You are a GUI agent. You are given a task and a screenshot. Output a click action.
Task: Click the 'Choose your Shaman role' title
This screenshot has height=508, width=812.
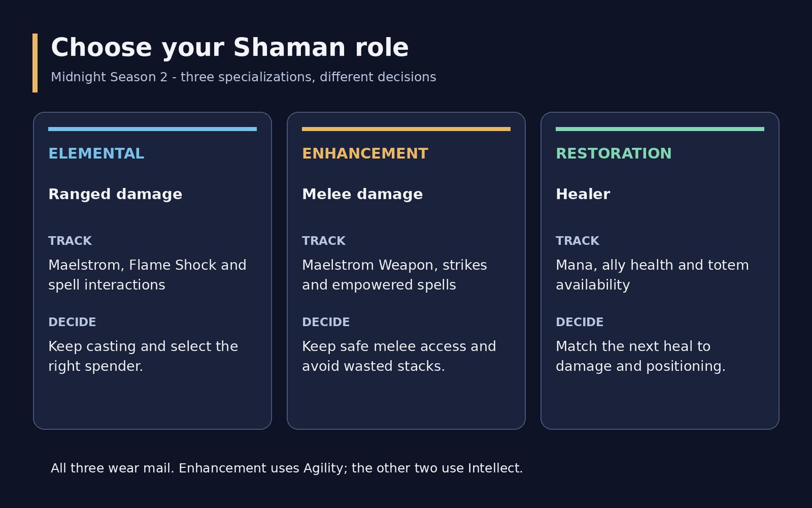230,48
